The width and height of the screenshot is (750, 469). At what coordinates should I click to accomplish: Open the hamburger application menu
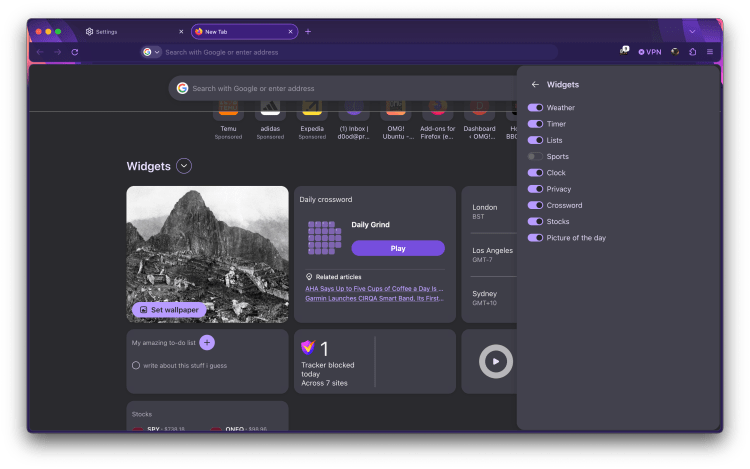[x=710, y=52]
